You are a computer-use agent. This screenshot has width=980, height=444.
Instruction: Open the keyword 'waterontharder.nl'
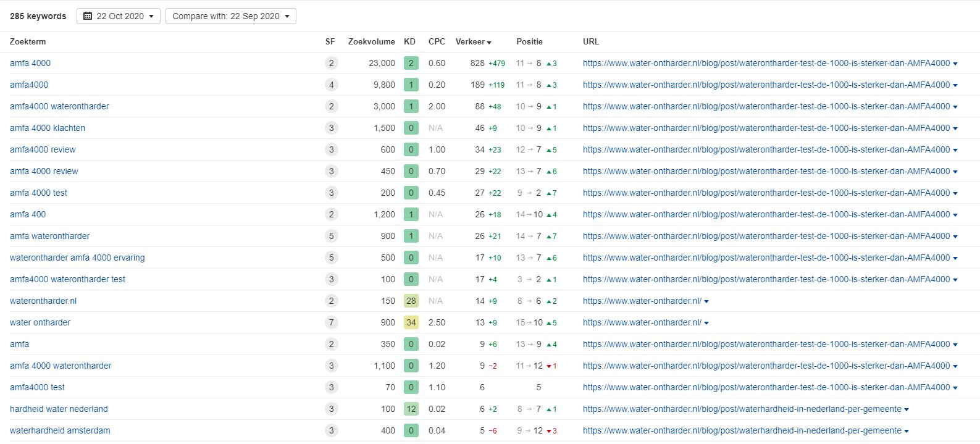(x=43, y=301)
